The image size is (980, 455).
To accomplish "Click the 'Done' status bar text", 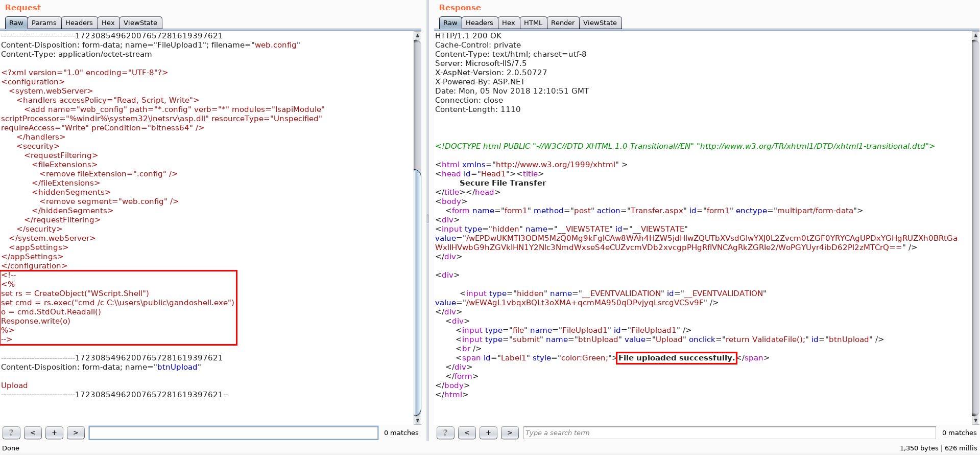I will (x=11, y=448).
